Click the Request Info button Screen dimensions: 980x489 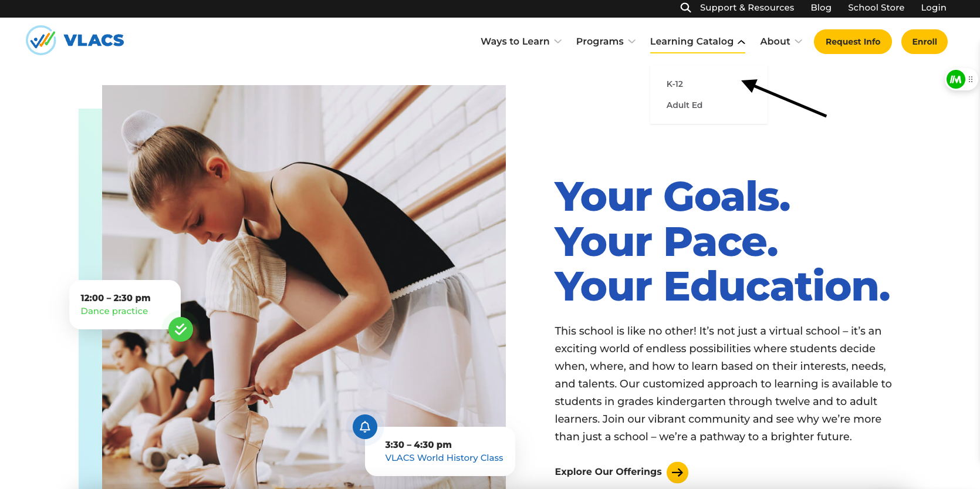pyautogui.click(x=853, y=42)
